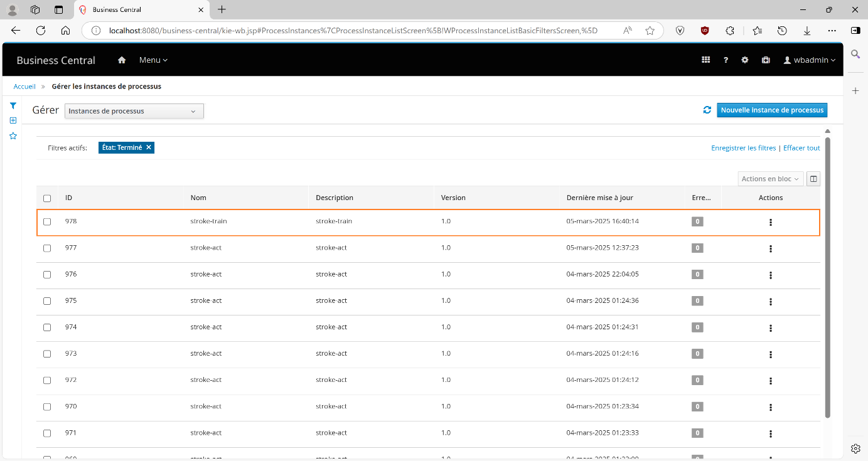Open the Menu in the navbar
The width and height of the screenshot is (868, 461).
coord(153,60)
